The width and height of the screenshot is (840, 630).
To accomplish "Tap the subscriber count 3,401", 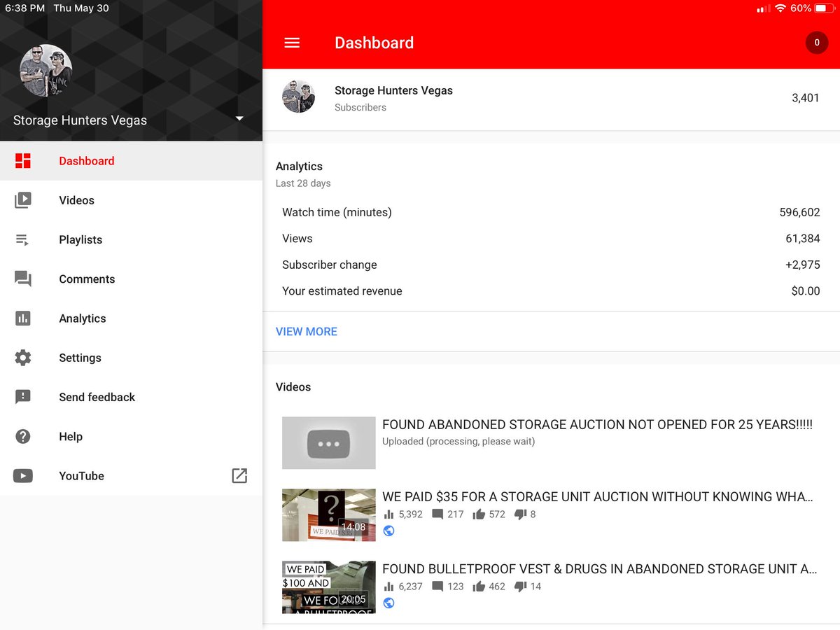I will point(806,98).
